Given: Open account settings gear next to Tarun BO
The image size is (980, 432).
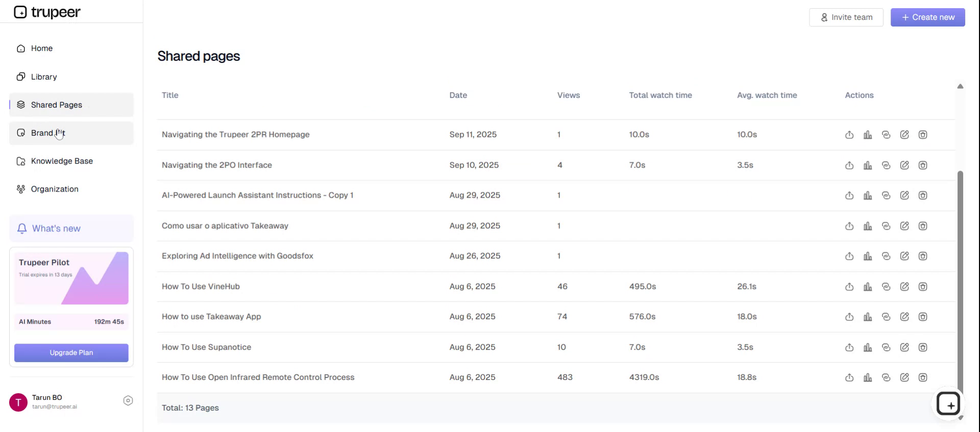Looking at the screenshot, I should click(x=128, y=401).
